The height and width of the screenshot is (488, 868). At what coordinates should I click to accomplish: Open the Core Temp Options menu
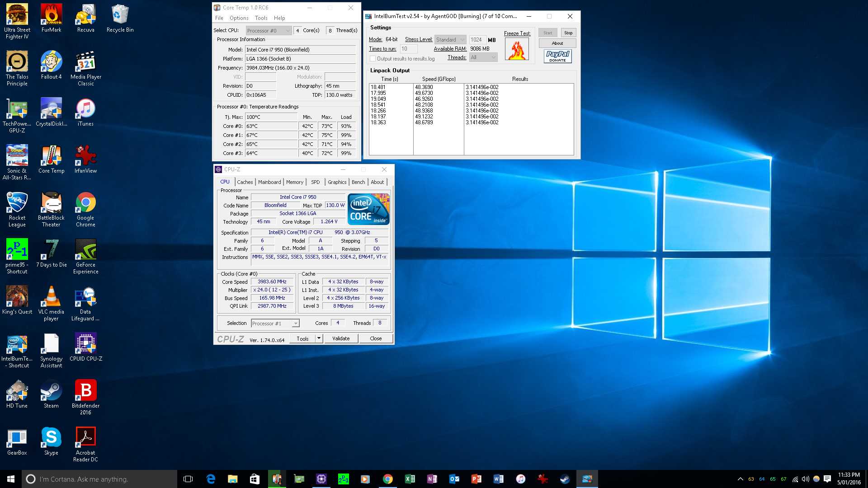[x=239, y=18]
